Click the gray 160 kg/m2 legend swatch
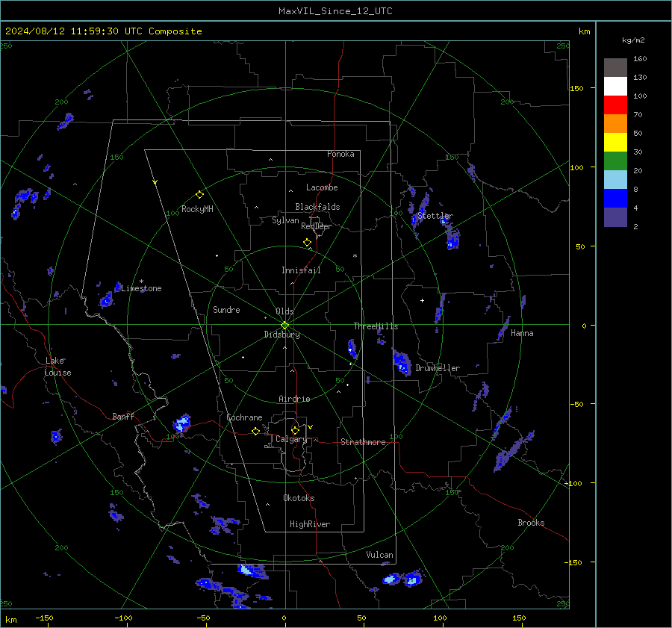This screenshot has width=672, height=628. tap(615, 67)
